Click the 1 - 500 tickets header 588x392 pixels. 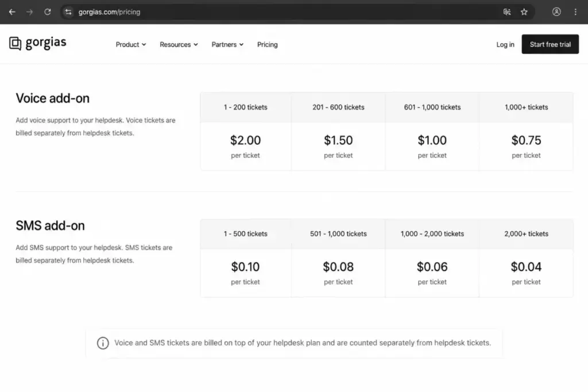tap(246, 234)
